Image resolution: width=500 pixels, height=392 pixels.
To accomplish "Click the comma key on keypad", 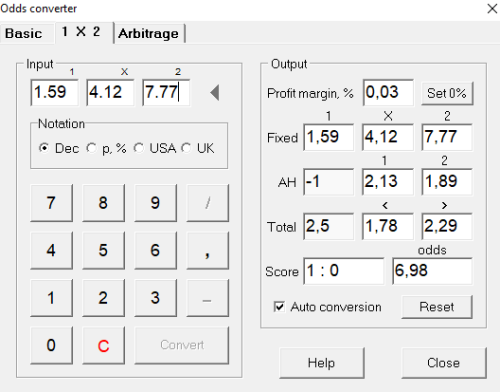I will point(207,251).
